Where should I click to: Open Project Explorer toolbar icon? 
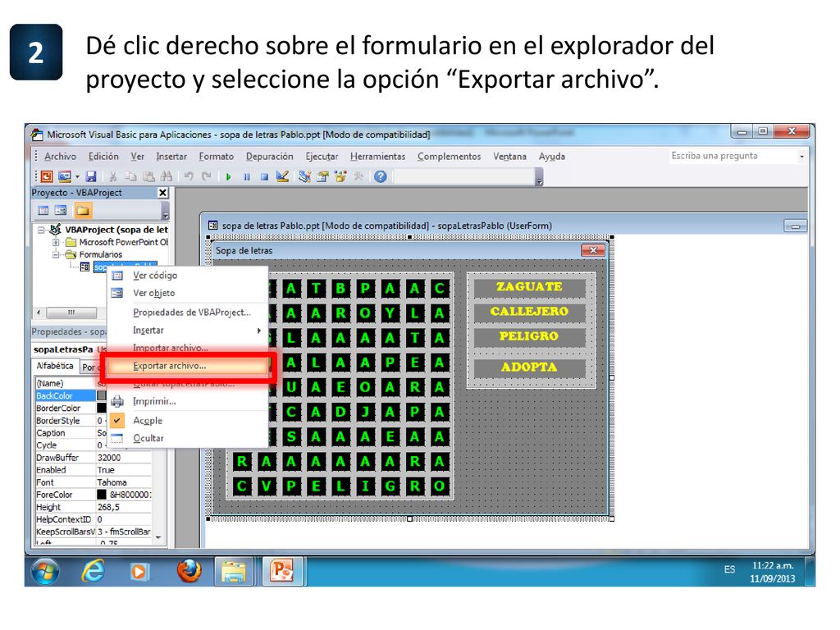pos(305,176)
